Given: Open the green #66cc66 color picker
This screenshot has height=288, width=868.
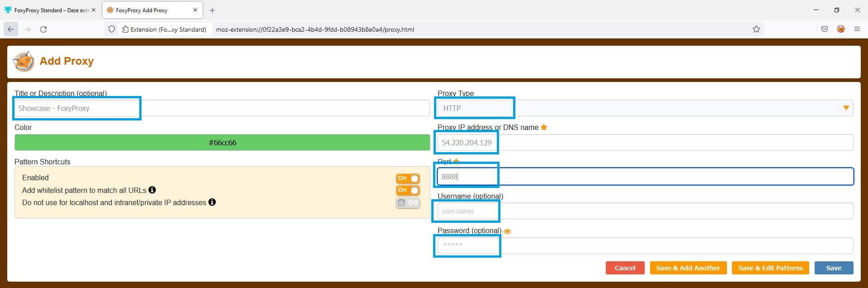Looking at the screenshot, I should [222, 143].
